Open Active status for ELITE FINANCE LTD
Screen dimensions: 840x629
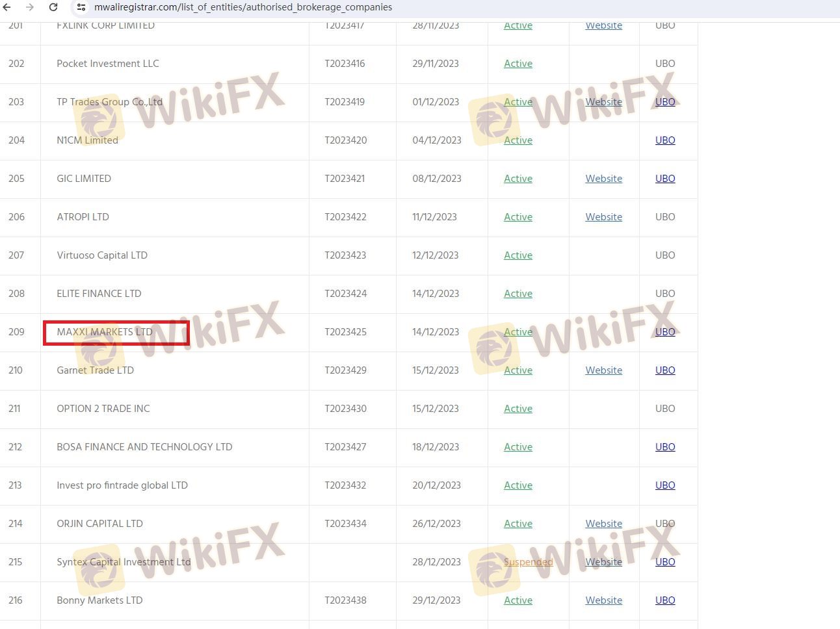[x=518, y=294]
